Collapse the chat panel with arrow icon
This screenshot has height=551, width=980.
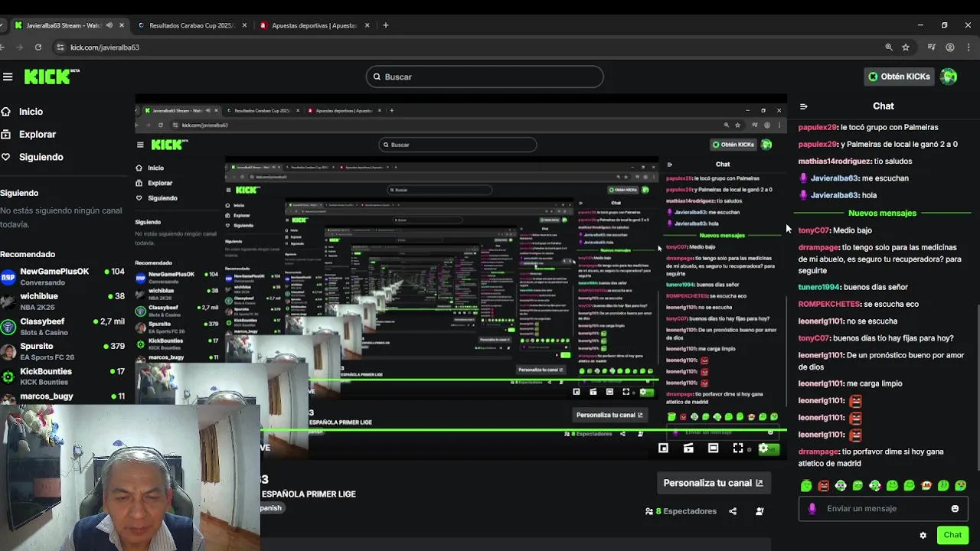[x=803, y=106]
